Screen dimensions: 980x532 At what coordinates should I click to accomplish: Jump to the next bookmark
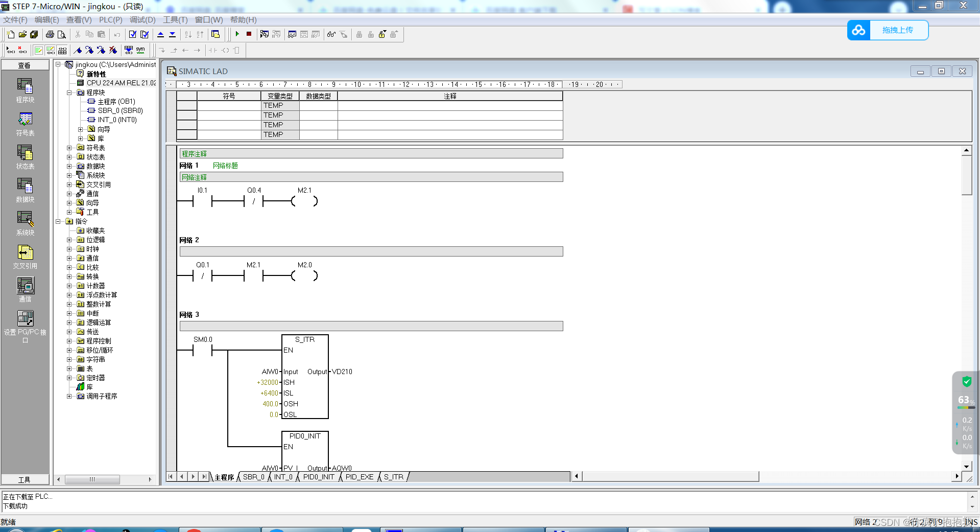coord(89,50)
